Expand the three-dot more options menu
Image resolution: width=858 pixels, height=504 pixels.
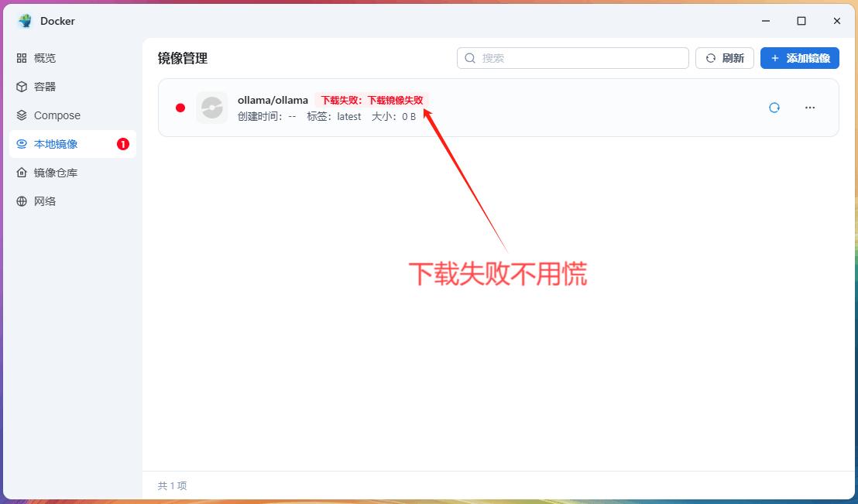[x=810, y=108]
